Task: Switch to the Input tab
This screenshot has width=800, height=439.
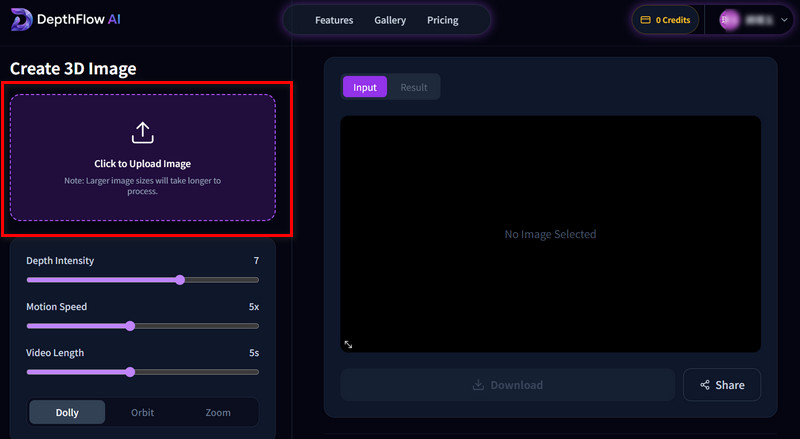Action: [x=365, y=87]
